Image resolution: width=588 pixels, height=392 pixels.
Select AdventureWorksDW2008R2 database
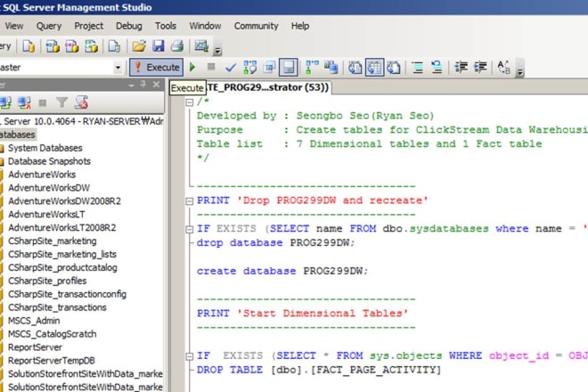click(x=64, y=201)
